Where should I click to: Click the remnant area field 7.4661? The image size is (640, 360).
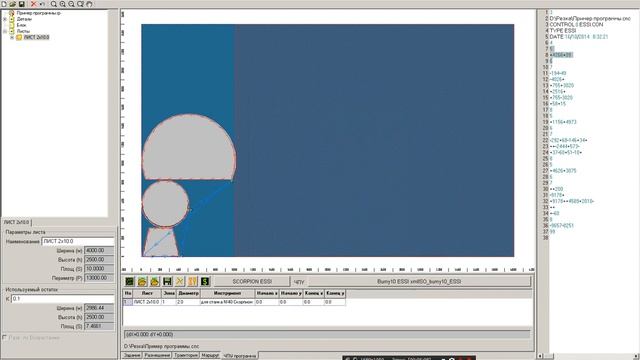tap(99, 326)
